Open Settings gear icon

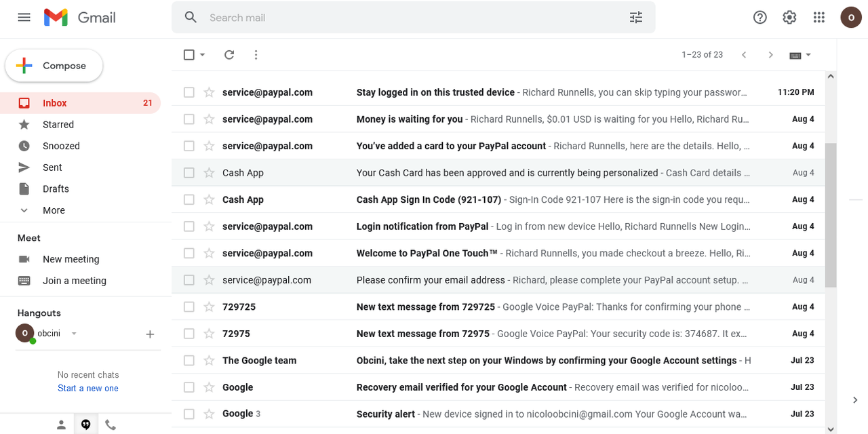tap(789, 18)
